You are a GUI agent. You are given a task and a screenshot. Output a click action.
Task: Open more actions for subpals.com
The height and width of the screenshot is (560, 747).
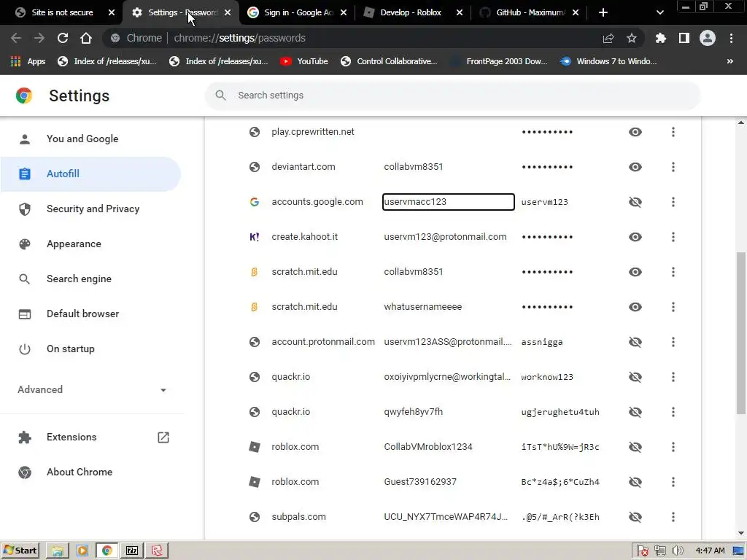(673, 517)
